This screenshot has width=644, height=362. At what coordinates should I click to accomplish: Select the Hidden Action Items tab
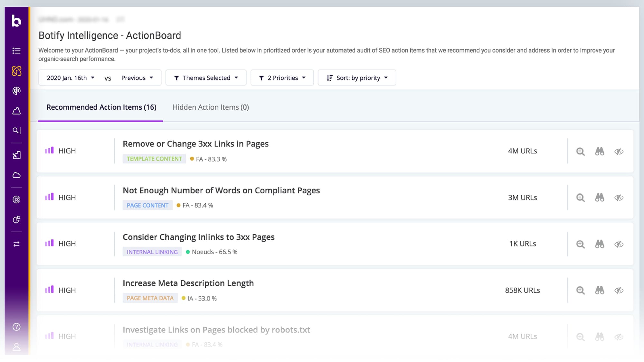pyautogui.click(x=211, y=107)
